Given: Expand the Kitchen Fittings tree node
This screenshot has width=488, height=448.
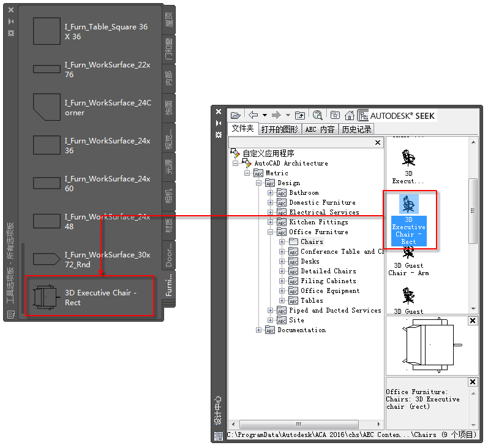Looking at the screenshot, I should [x=270, y=222].
